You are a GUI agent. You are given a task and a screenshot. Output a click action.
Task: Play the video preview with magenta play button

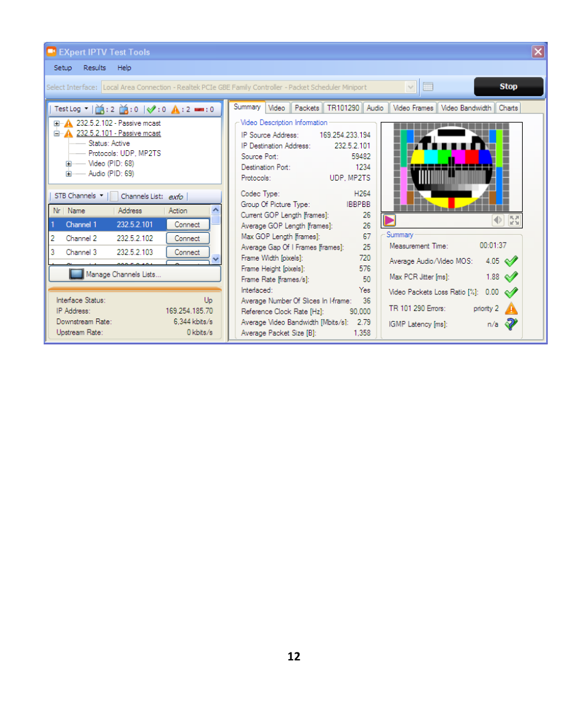tap(390, 221)
